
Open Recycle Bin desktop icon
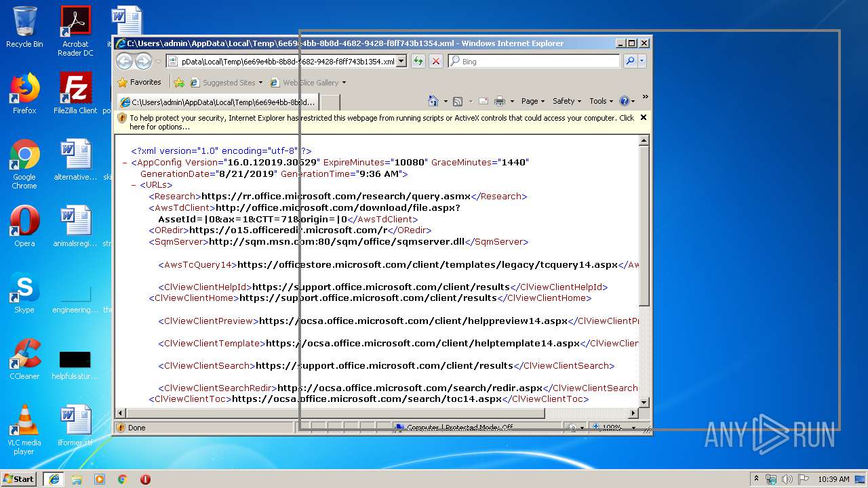(24, 28)
